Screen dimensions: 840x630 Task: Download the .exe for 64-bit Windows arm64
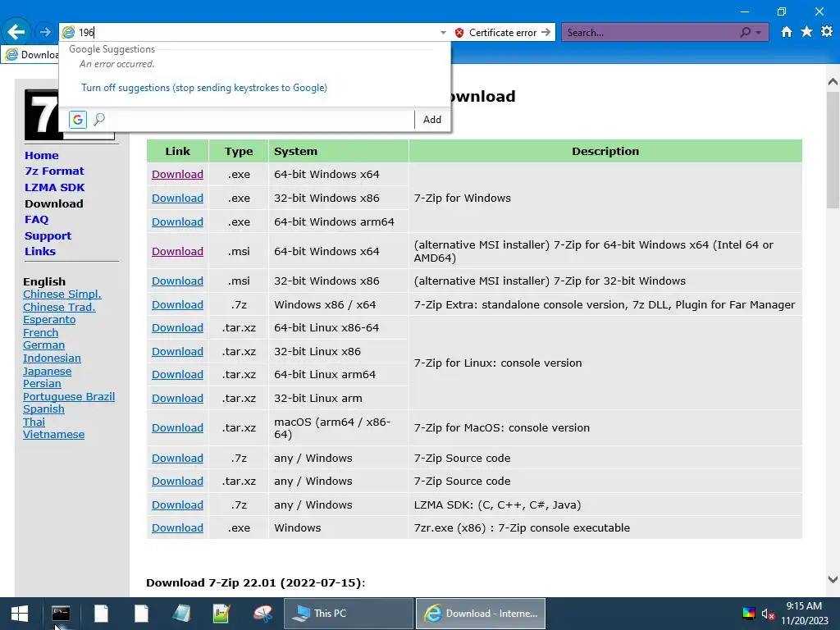[177, 221]
